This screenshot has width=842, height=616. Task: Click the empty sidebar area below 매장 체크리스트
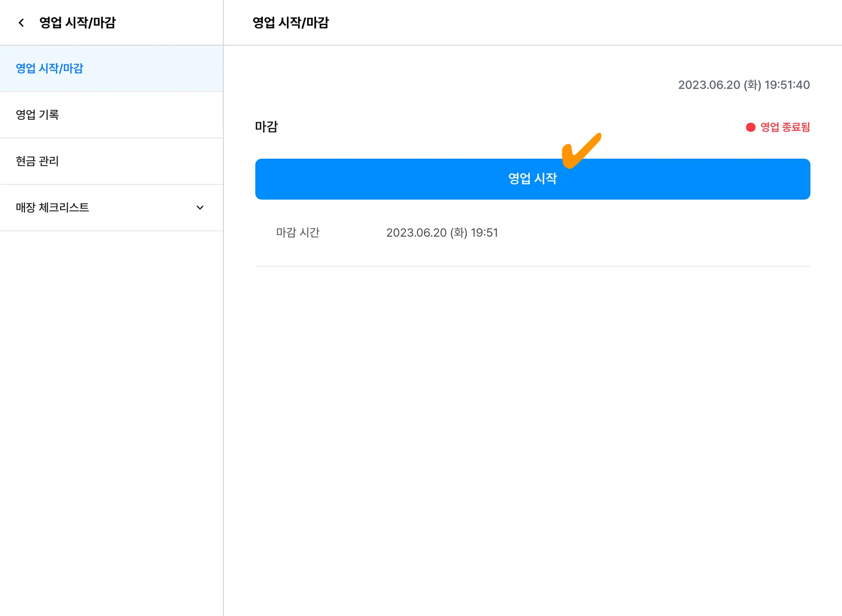coord(111,411)
